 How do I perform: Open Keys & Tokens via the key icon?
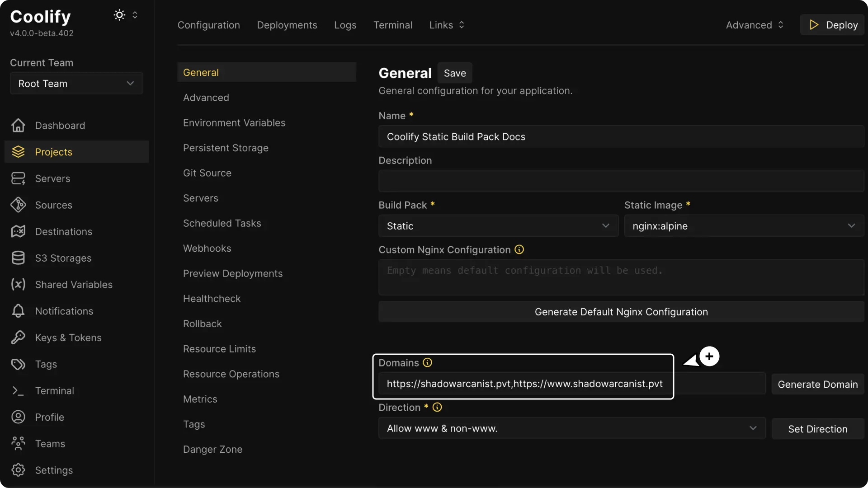point(18,338)
